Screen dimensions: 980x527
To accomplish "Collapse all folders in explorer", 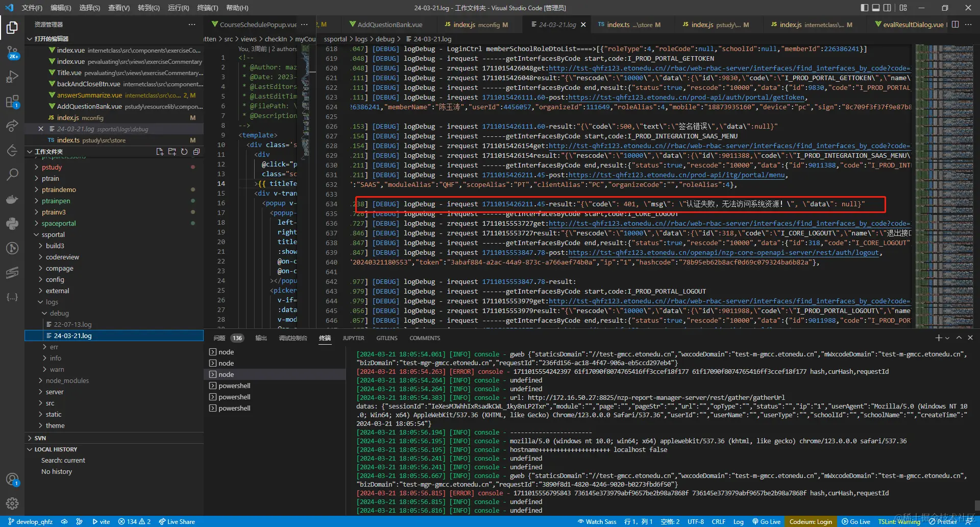I will coord(197,152).
